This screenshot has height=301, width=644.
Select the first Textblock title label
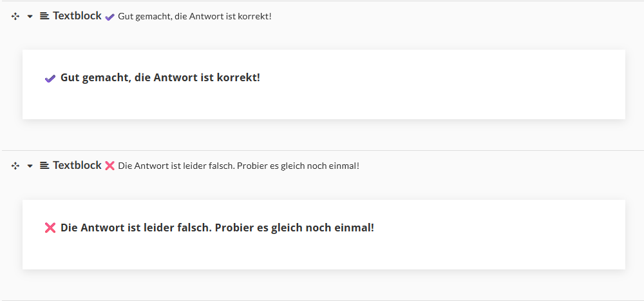pyautogui.click(x=77, y=15)
